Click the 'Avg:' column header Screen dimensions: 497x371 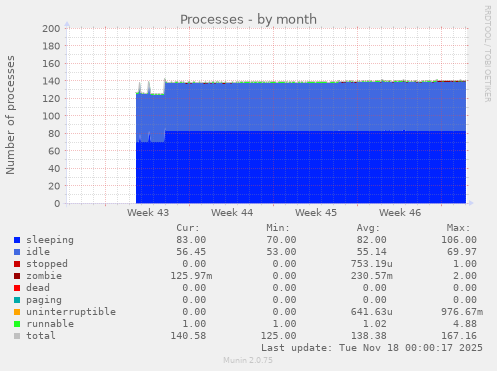(x=368, y=228)
